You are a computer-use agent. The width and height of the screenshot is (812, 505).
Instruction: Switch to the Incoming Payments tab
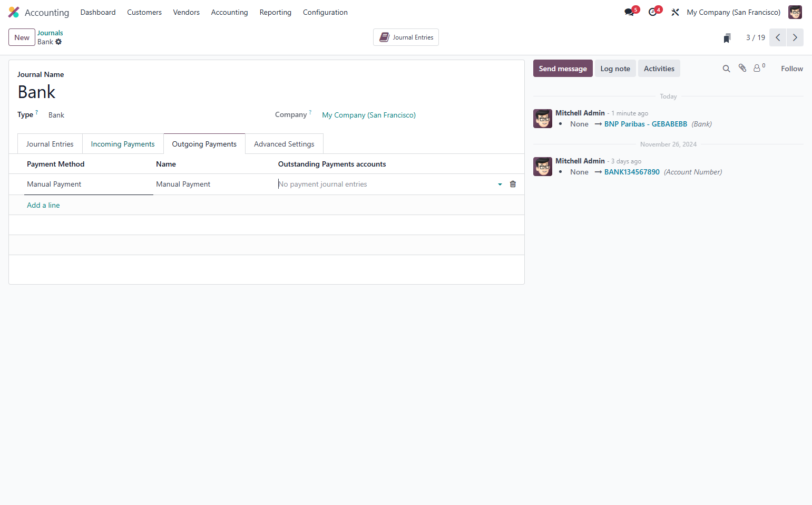[123, 144]
